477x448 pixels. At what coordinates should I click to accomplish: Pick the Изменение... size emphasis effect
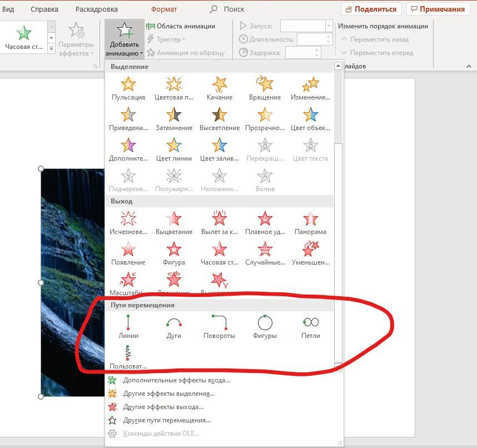click(x=310, y=88)
